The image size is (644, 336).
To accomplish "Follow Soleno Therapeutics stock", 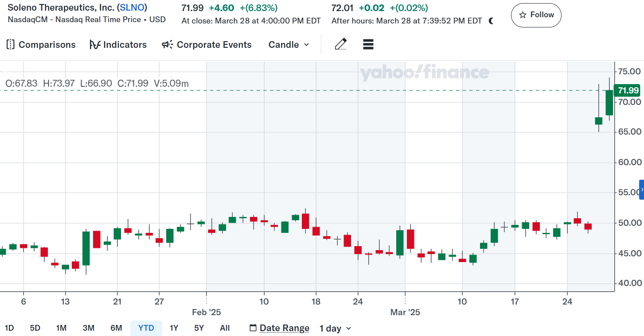I will click(536, 15).
